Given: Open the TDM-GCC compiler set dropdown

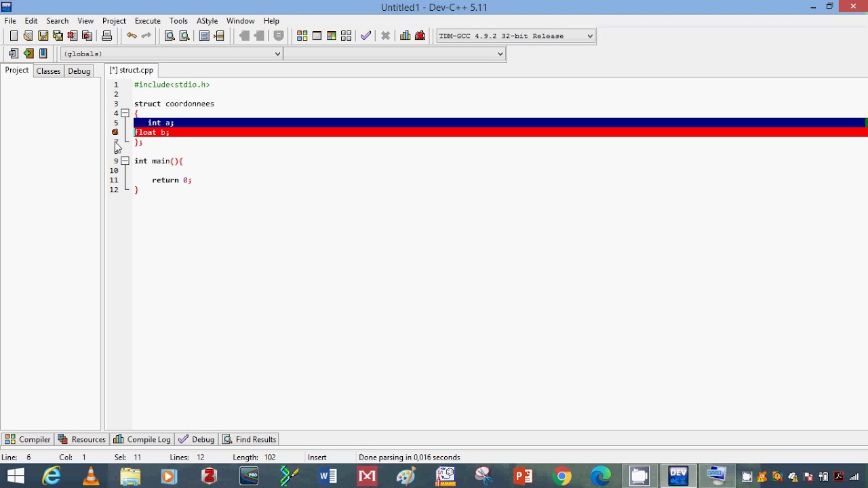Looking at the screenshot, I should tap(516, 36).
